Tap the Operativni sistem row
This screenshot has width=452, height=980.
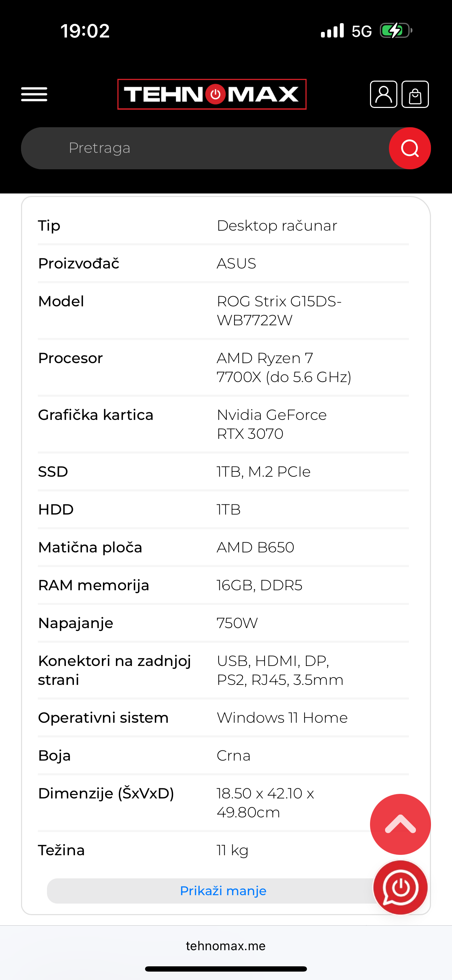(223, 717)
